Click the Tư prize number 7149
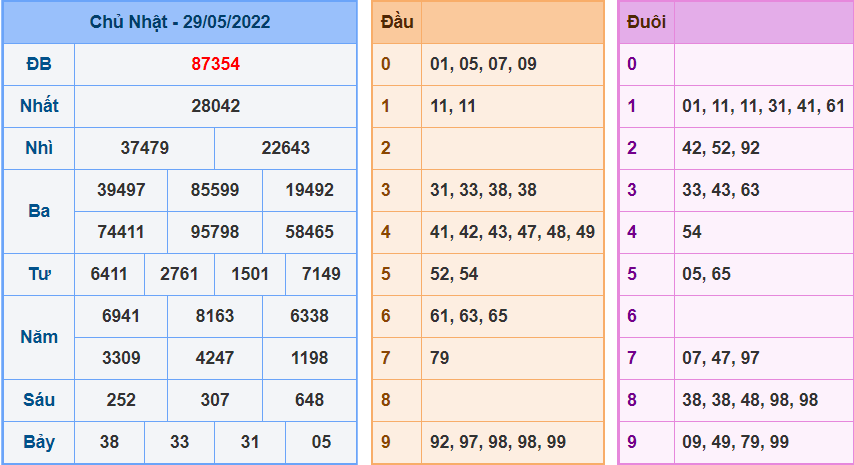Screen dimensions: 854x465 [321, 274]
